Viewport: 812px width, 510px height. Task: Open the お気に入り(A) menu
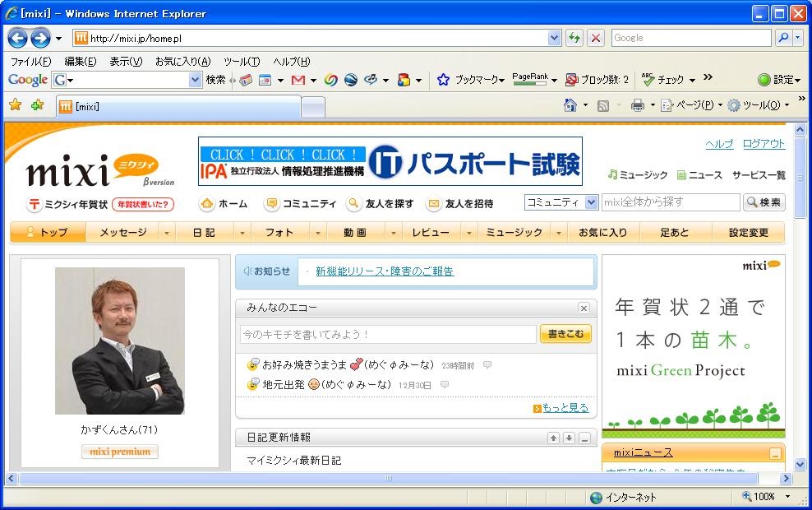182,62
